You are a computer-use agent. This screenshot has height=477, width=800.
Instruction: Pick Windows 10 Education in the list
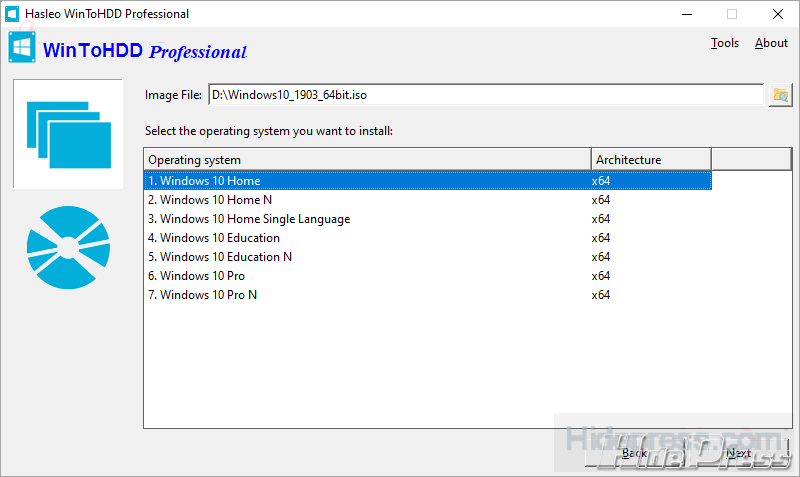219,238
